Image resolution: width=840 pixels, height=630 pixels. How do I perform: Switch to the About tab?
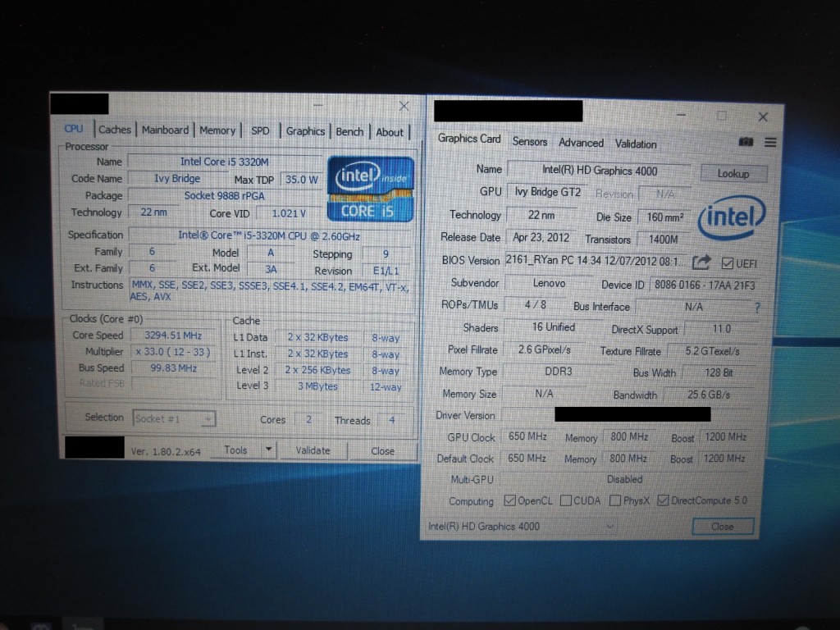(390, 132)
